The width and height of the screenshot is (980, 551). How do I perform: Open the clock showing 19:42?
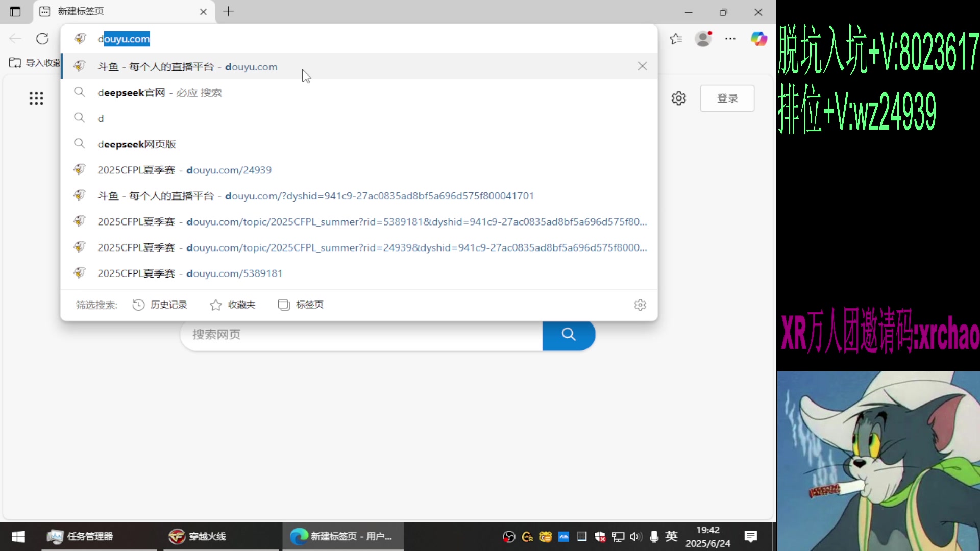707,536
